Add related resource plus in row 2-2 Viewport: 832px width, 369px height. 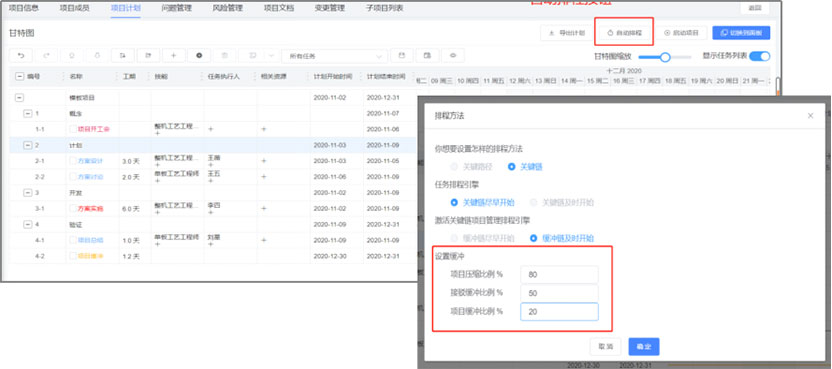click(264, 177)
